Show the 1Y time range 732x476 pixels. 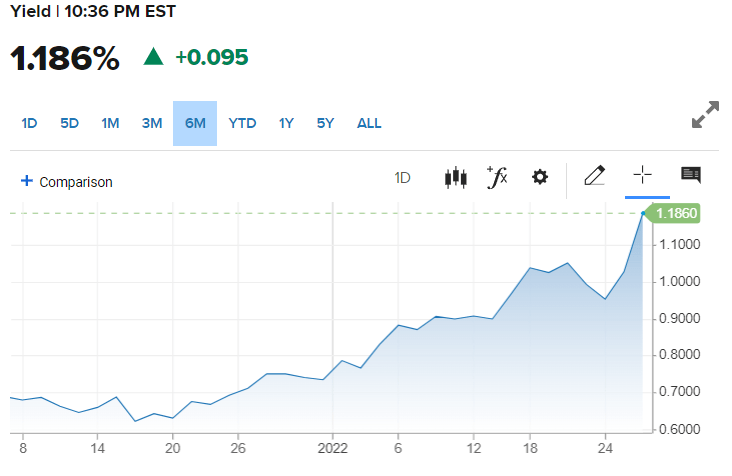click(286, 124)
